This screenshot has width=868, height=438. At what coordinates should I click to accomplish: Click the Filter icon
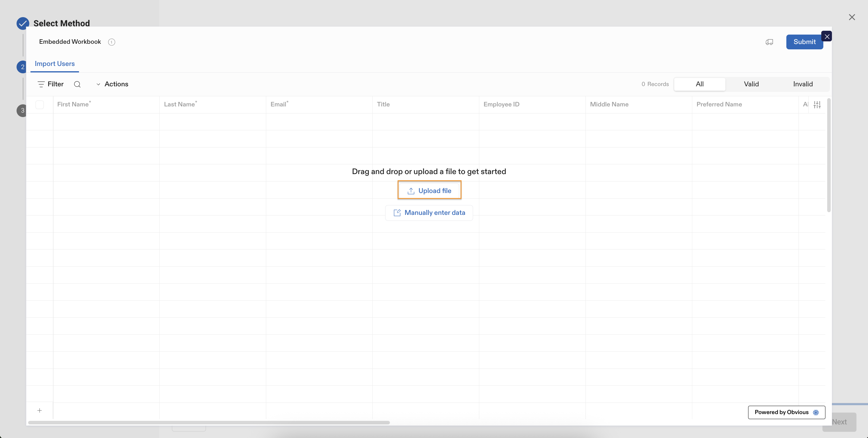coord(41,84)
